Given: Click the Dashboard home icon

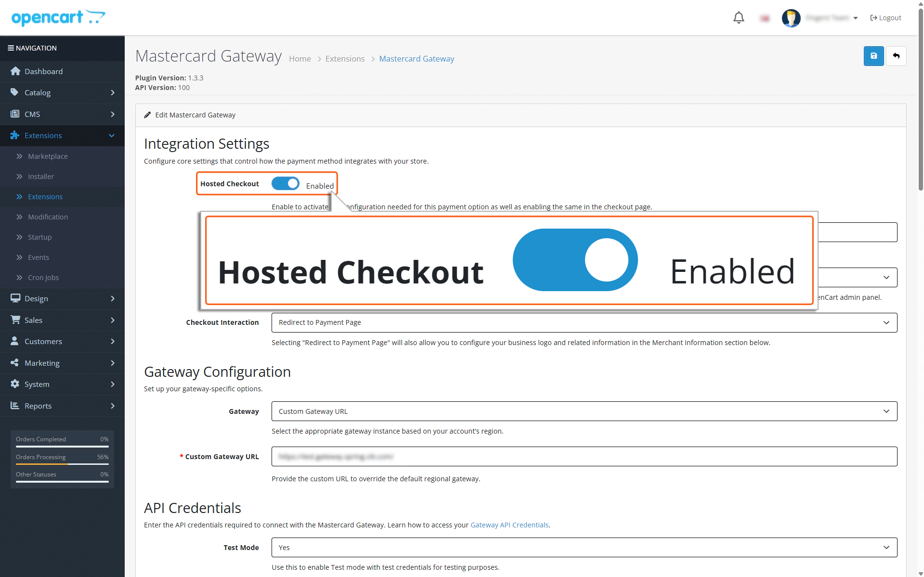Looking at the screenshot, I should coord(15,71).
